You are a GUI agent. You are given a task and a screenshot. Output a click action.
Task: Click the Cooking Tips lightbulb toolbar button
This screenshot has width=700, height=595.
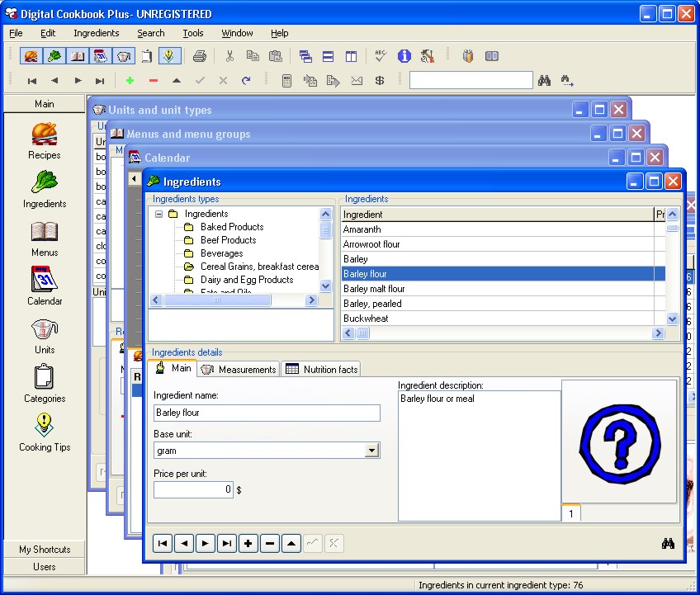point(169,56)
